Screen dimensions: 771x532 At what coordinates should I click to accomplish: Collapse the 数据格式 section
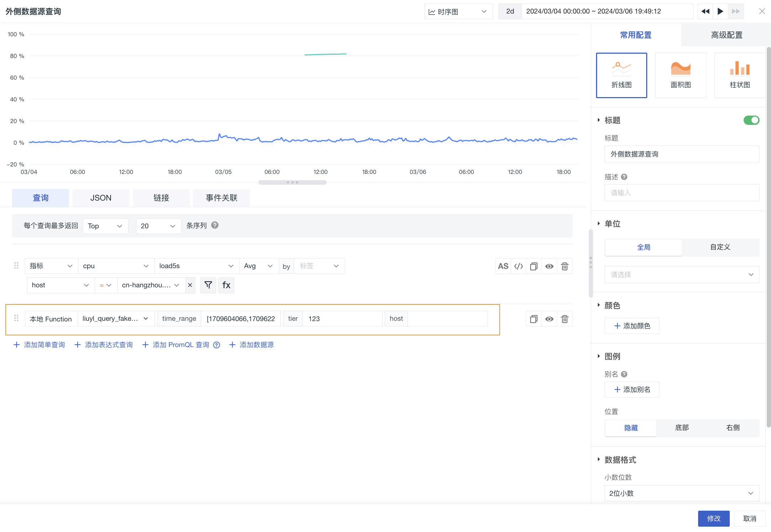[599, 460]
